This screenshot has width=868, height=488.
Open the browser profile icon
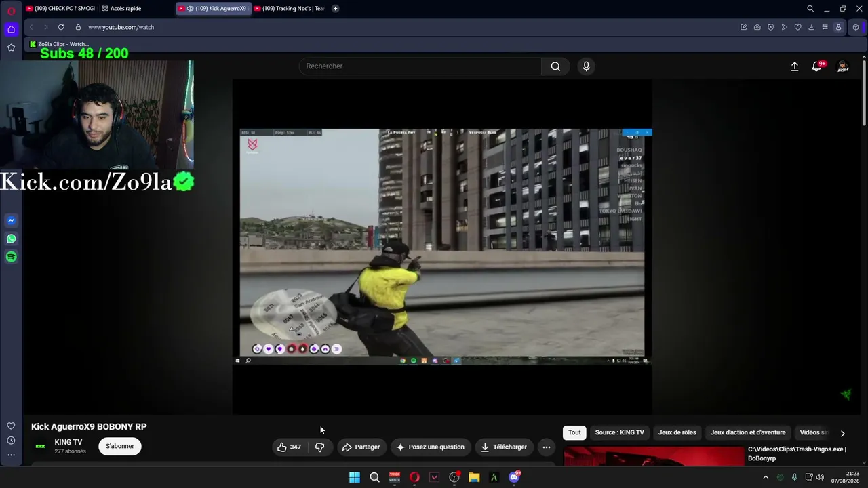838,27
